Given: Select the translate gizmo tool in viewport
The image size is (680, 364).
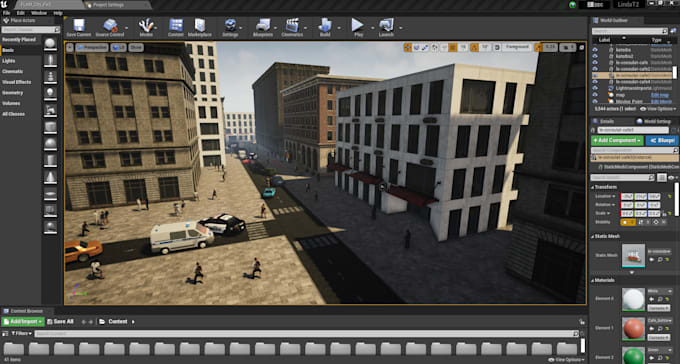Looking at the screenshot, I should coord(407,47).
